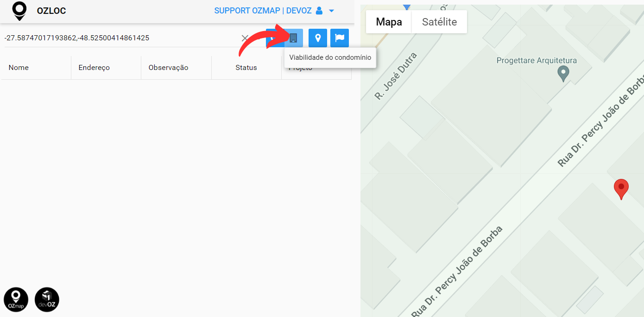Click into the coordinates search field
Viewport: 644px width, 317px height.
click(120, 38)
